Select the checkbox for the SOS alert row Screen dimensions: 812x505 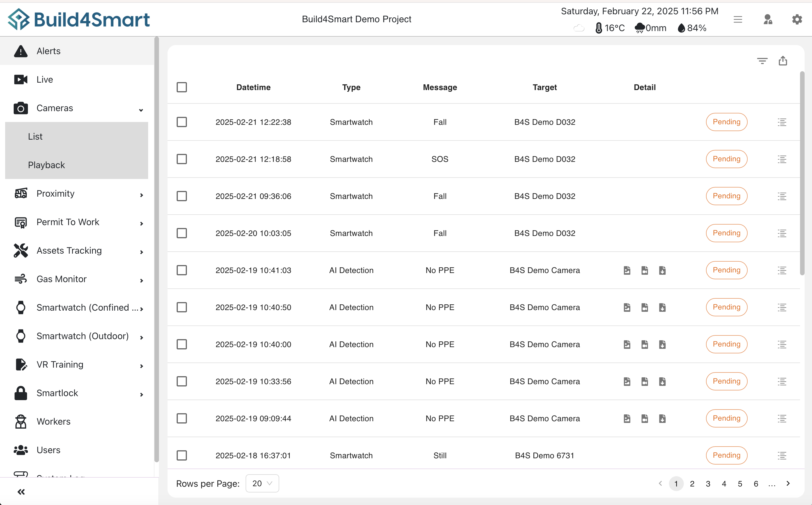pyautogui.click(x=182, y=159)
